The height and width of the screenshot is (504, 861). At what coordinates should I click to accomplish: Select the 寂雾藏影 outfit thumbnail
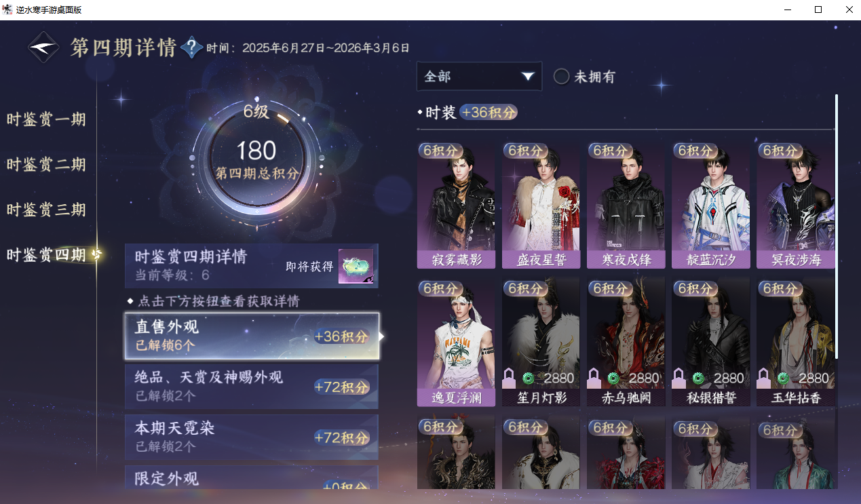pyautogui.click(x=457, y=206)
